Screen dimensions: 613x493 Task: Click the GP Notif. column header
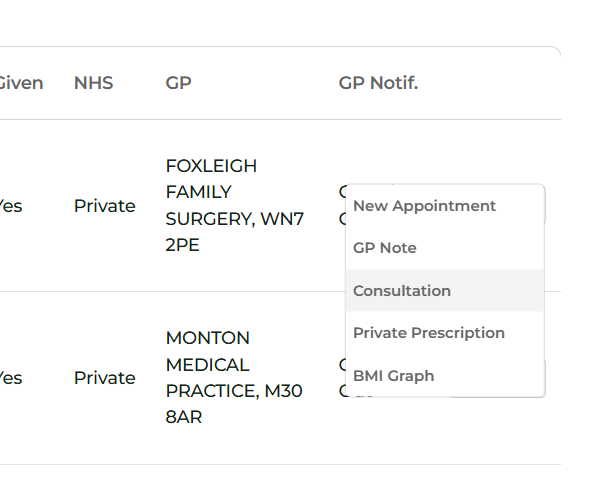coord(378,83)
